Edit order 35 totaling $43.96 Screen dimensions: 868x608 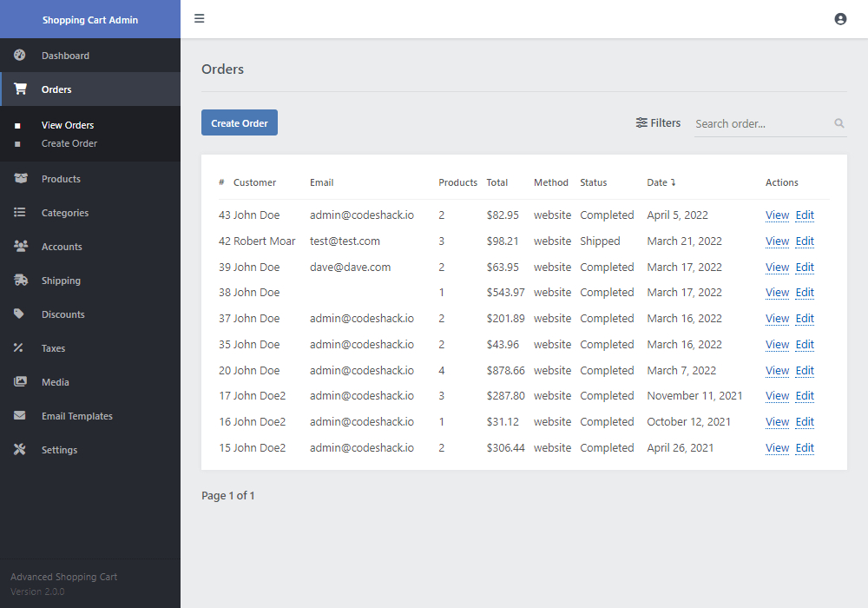(x=805, y=345)
